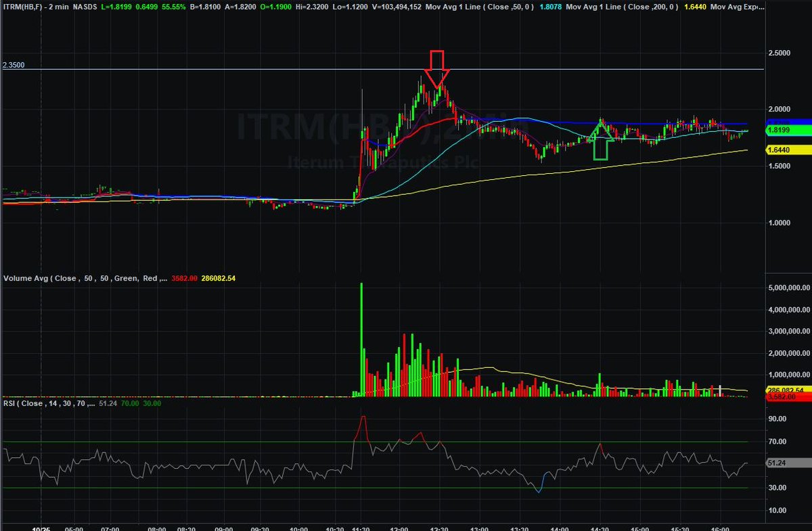Viewport: 812px width, 531px height.
Task: Click the 16:00 time axis label
Action: [x=720, y=529]
